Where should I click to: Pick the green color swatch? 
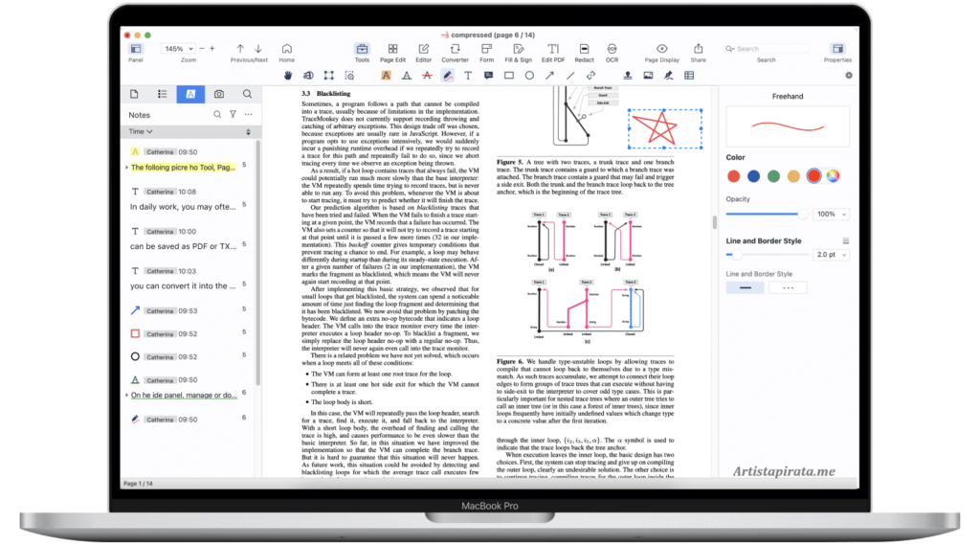pos(773,176)
